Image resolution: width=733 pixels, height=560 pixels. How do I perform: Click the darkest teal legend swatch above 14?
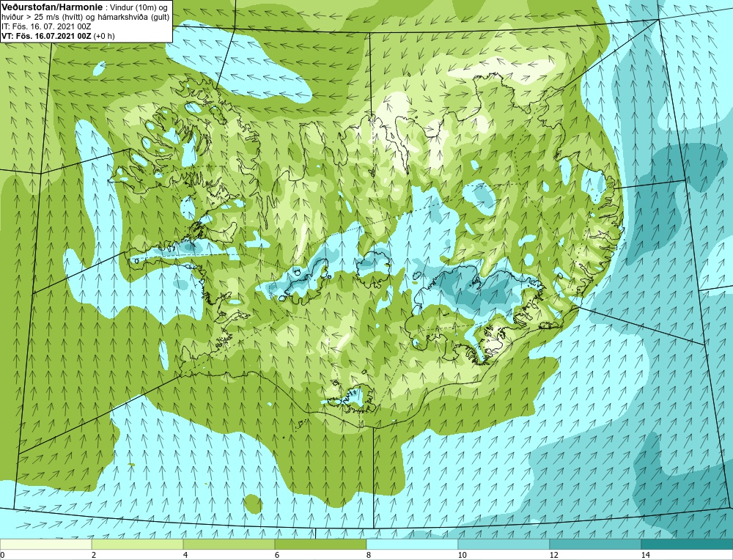tap(688, 544)
